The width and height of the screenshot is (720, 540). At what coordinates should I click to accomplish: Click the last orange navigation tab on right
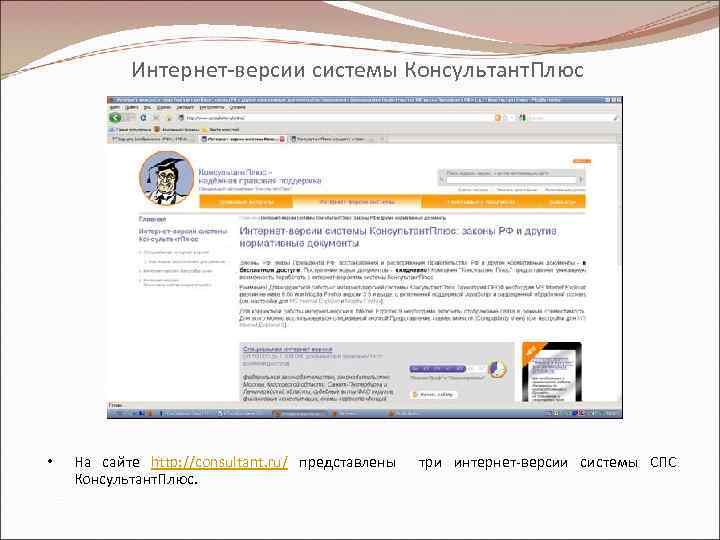tap(562, 202)
